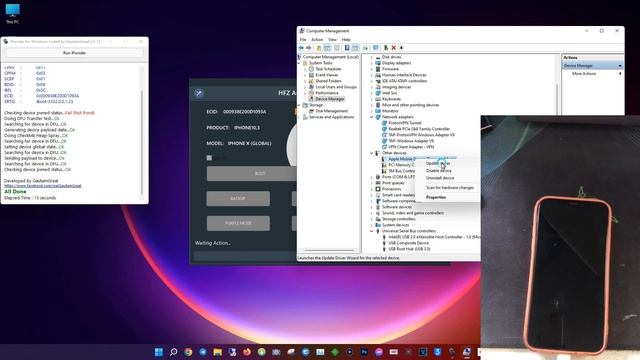The image size is (640, 360).
Task: Expand the Keyboards category
Action: (372, 99)
